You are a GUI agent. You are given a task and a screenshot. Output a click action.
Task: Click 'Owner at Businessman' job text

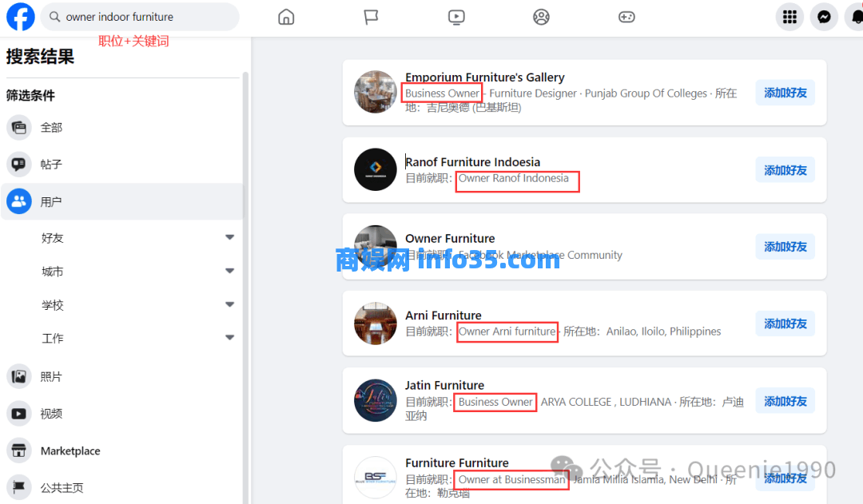(x=512, y=480)
